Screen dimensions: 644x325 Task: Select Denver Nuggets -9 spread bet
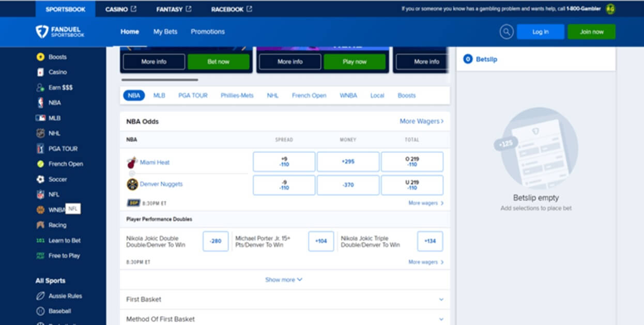284,185
